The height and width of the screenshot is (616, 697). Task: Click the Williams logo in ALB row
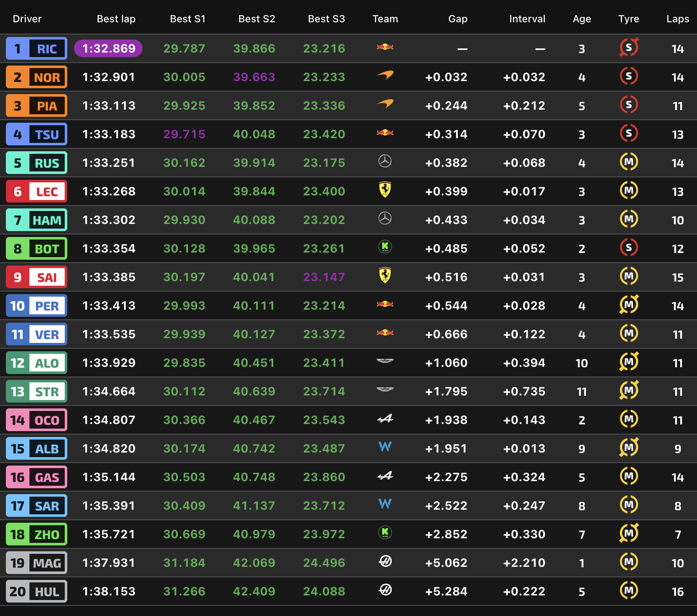click(385, 447)
